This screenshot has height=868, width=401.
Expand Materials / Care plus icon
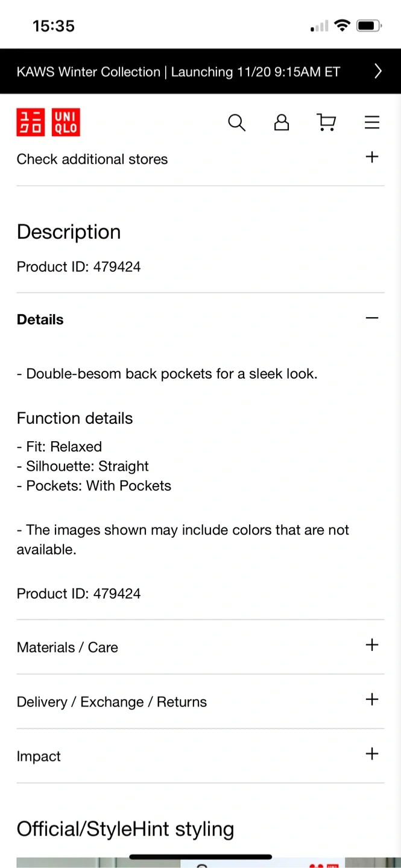pos(372,645)
